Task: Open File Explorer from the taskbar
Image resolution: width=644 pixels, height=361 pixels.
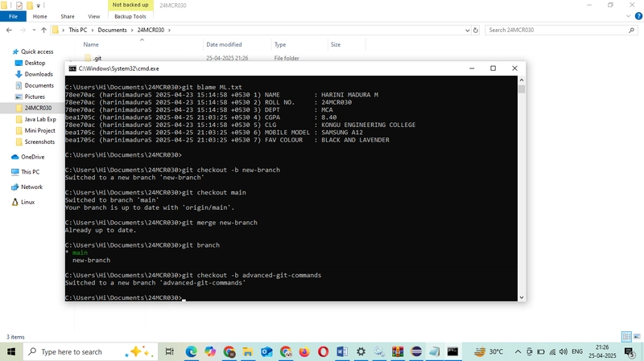Action: 248,351
